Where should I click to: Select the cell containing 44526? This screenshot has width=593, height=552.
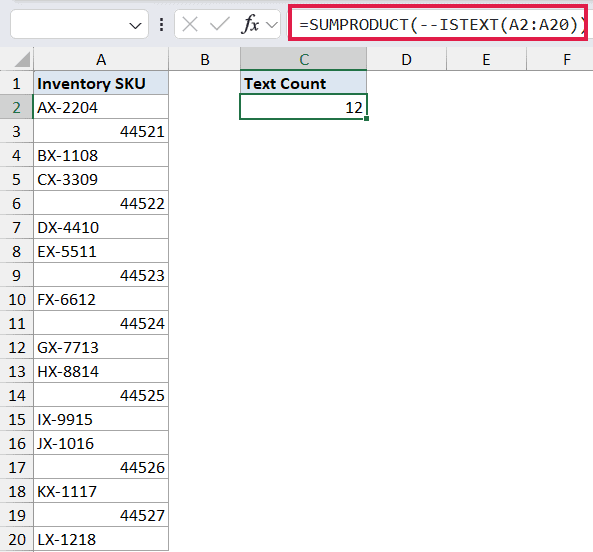click(101, 468)
